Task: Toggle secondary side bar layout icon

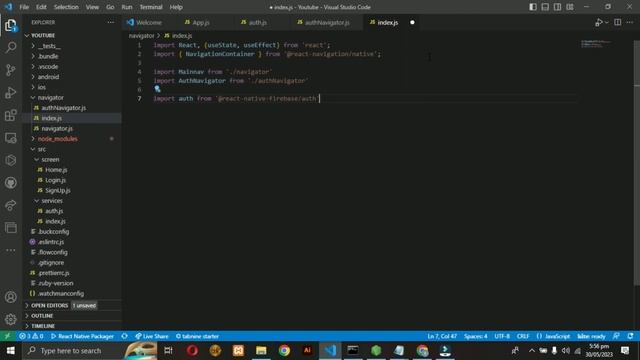Action: click(557, 7)
